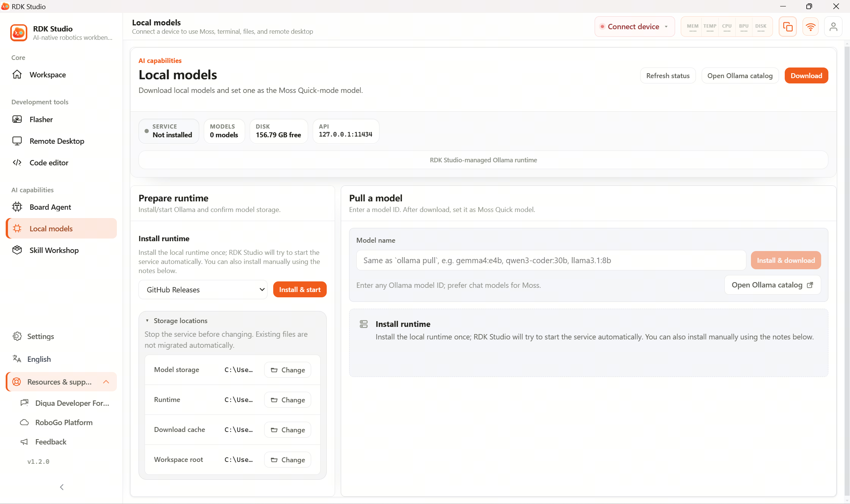Open the Workspace home icon

tap(17, 75)
